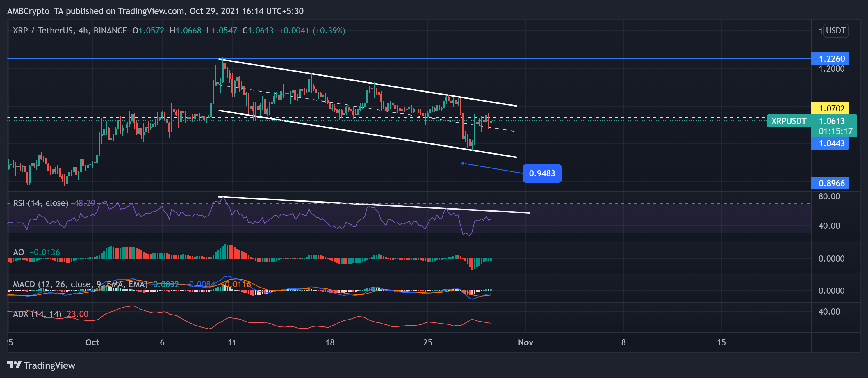Select the Oct label on the time axis
868x378 pixels.
[93, 342]
